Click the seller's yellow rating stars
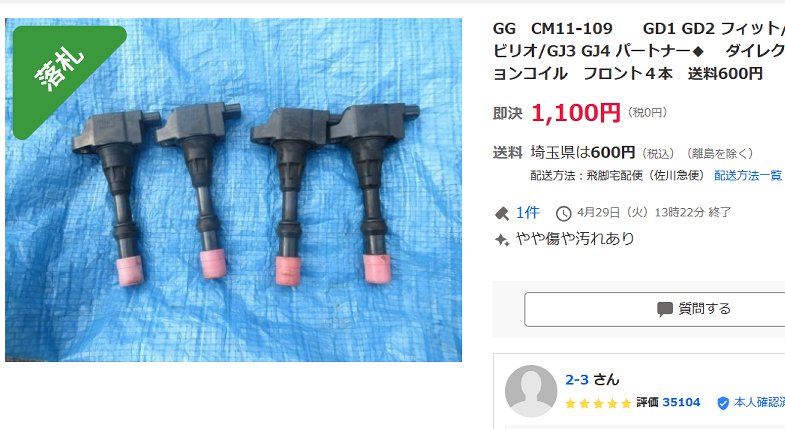The width and height of the screenshot is (785, 429). pos(598,403)
